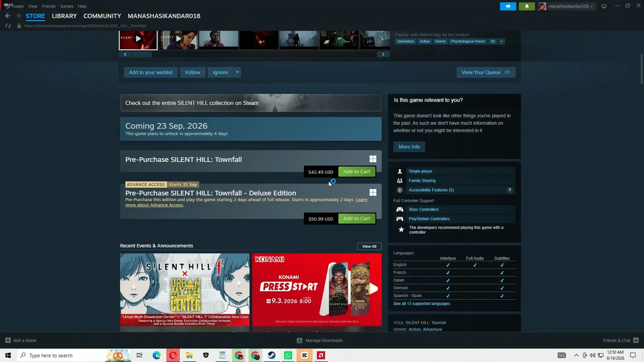The height and width of the screenshot is (362, 644).
Task: Switch to the COMMUNITY tab
Action: (102, 16)
